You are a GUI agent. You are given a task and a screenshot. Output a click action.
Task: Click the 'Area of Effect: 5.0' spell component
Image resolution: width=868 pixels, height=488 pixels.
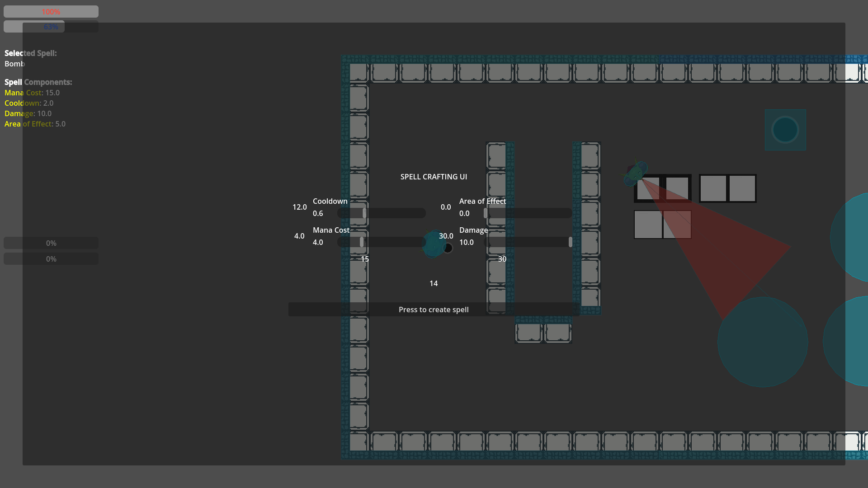click(35, 124)
